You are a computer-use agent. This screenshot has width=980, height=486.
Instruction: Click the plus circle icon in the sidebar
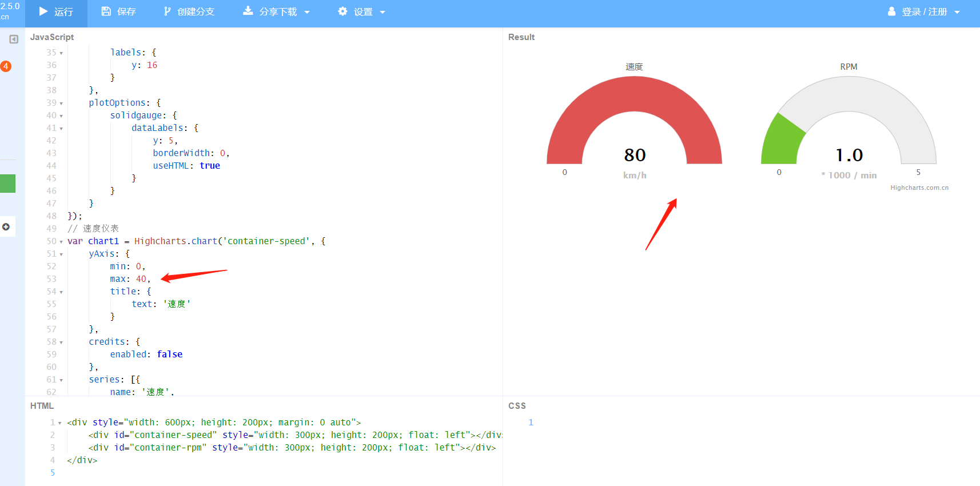click(x=6, y=227)
